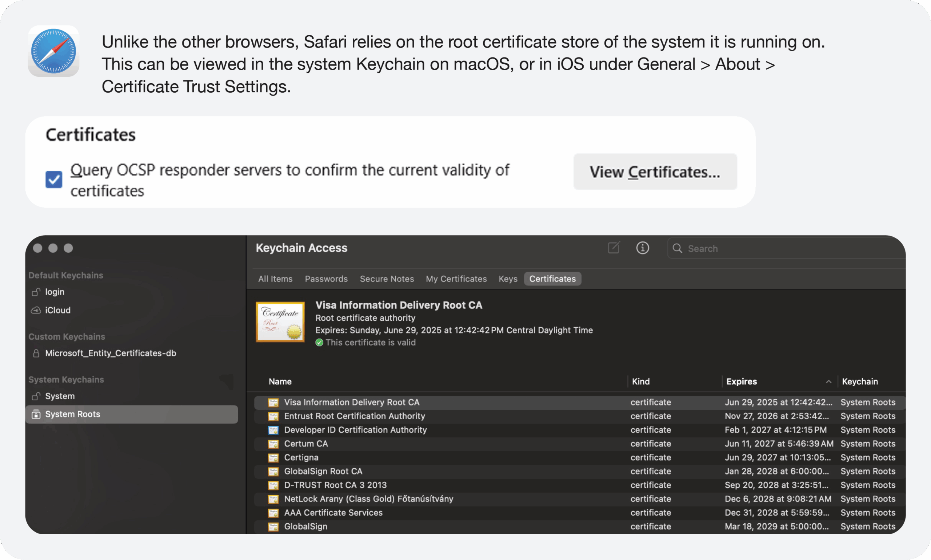
Task: Sort by the Expires column header
Action: point(742,381)
